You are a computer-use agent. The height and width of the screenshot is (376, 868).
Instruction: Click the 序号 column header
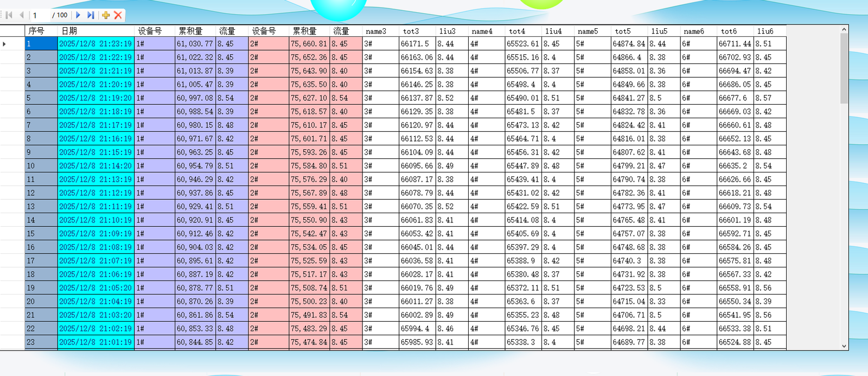pos(41,31)
